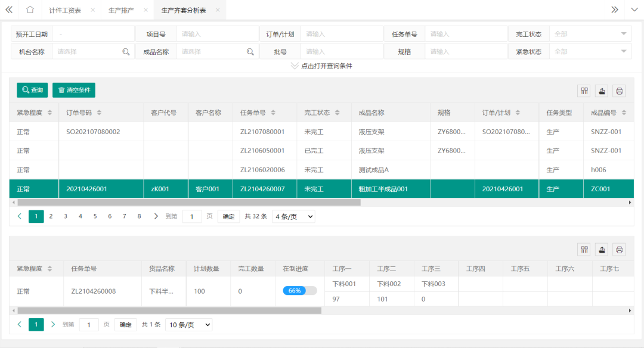This screenshot has height=348, width=644.
Task: Click the search icon in 成品名称 field
Action: pyautogui.click(x=250, y=52)
